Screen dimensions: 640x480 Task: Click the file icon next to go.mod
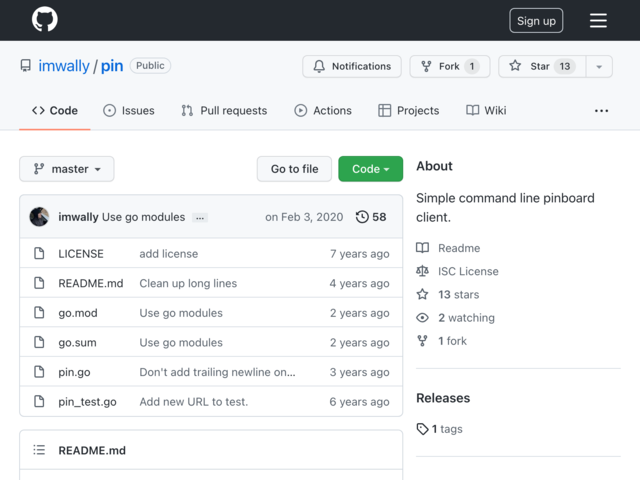(x=39, y=313)
